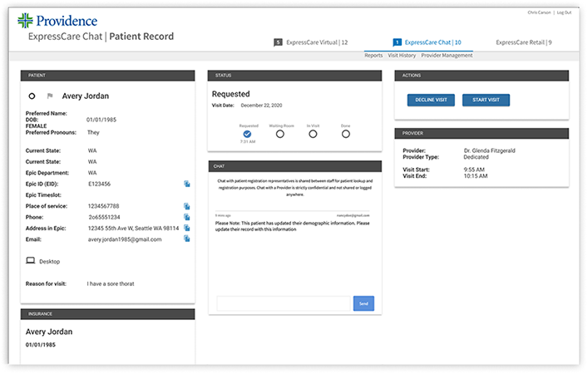Copy the Epic ID E123456
Viewport: 588px width, 374px height.
pyautogui.click(x=187, y=184)
